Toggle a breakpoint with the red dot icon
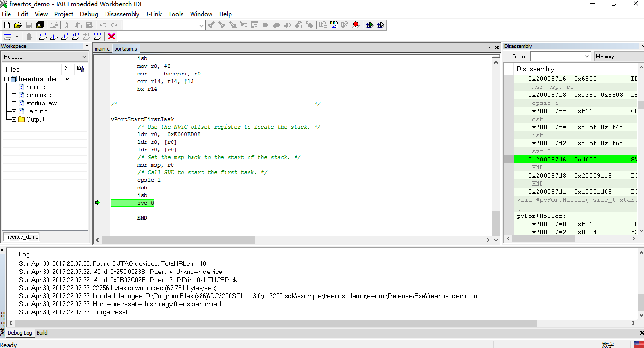 click(356, 25)
